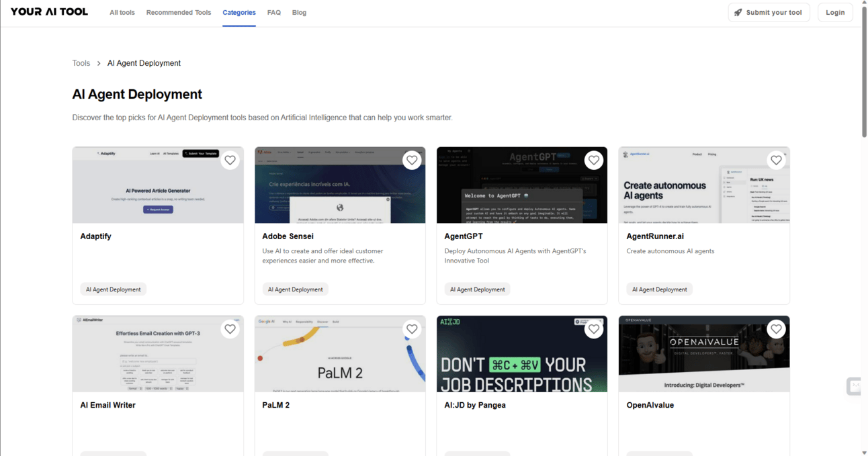Go to Recommended Tools page
Image resolution: width=868 pixels, height=456 pixels.
pos(179,12)
